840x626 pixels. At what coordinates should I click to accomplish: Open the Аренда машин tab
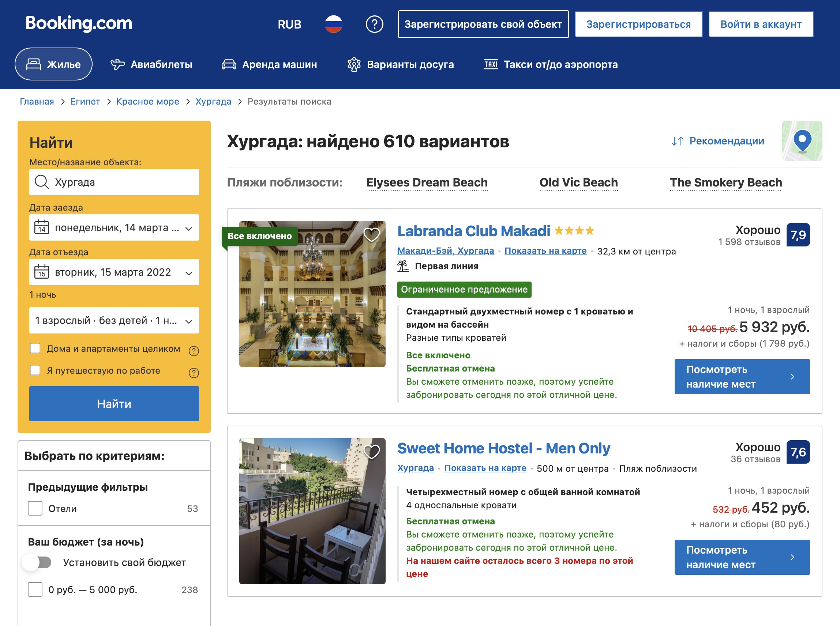click(269, 64)
